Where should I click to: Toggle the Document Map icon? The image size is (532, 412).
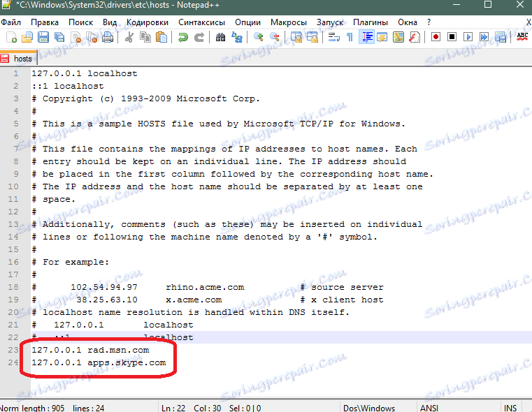[x=398, y=37]
